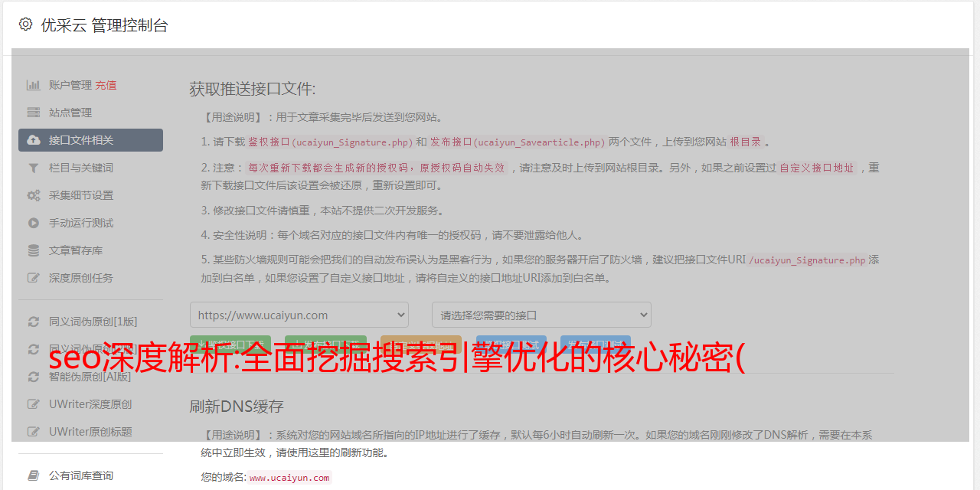Click the database icon for 文章暂存库
This screenshot has width=980, height=490.
34,250
